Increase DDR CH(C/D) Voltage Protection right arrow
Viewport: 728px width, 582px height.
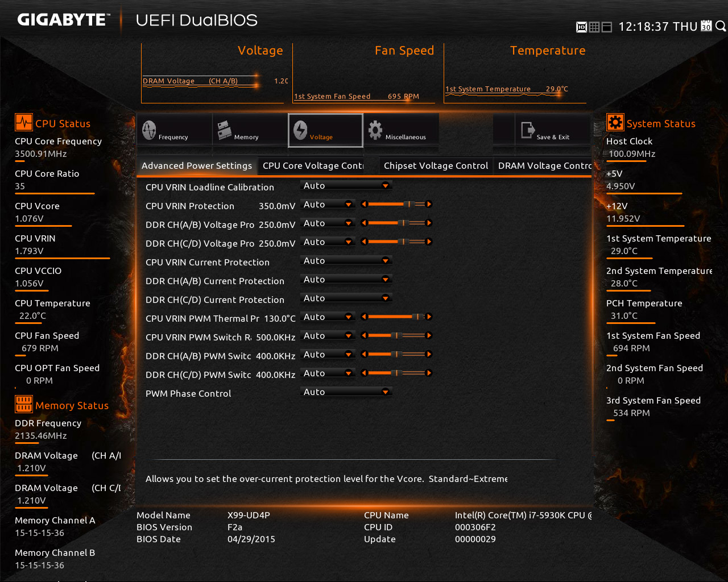point(429,242)
